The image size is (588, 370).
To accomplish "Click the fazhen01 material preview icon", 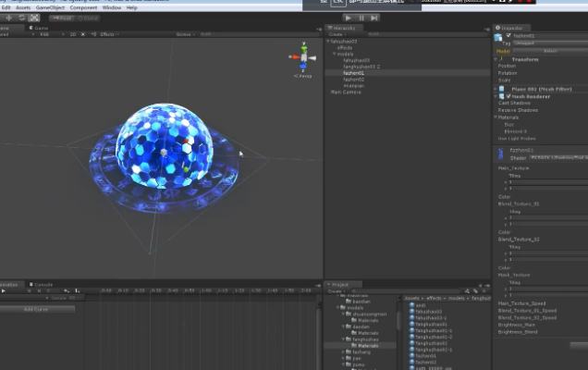I will [x=500, y=154].
